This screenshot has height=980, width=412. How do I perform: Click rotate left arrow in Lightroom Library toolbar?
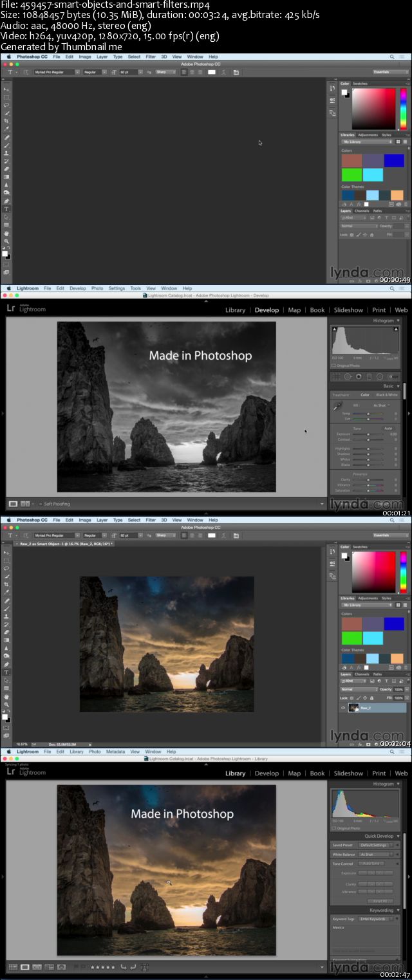tap(124, 967)
